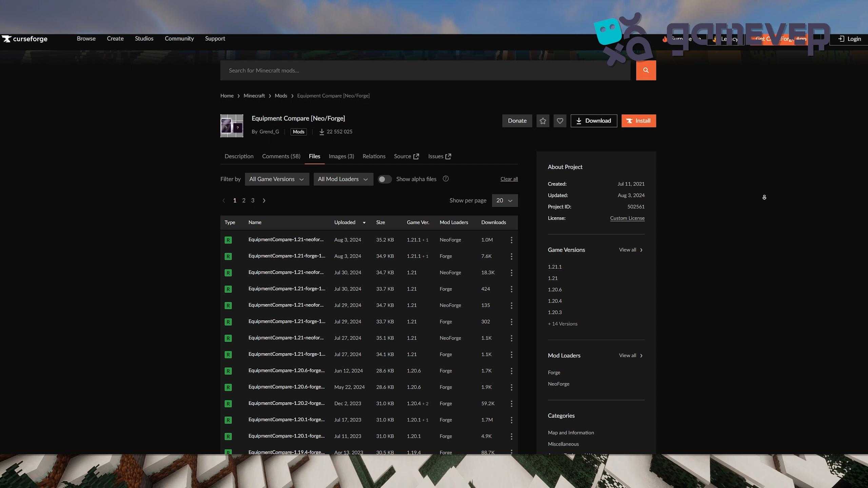Open Show per page 20 dropdown
Image resolution: width=868 pixels, height=488 pixels.
click(505, 200)
